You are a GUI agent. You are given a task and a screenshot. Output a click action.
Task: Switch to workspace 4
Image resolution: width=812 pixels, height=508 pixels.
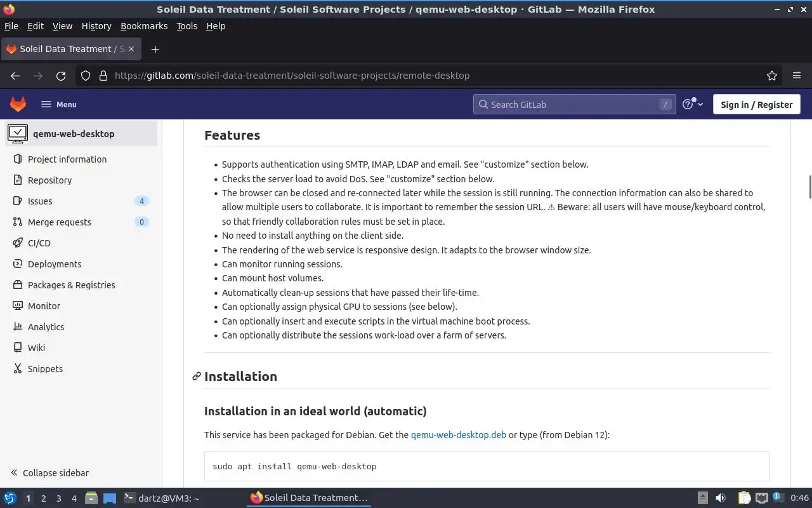tap(74, 498)
